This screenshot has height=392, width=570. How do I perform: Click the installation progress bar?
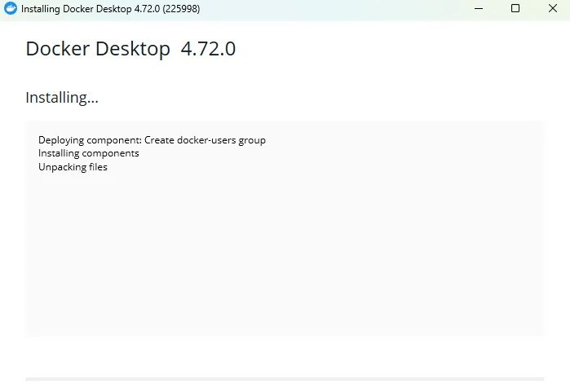pos(285,379)
